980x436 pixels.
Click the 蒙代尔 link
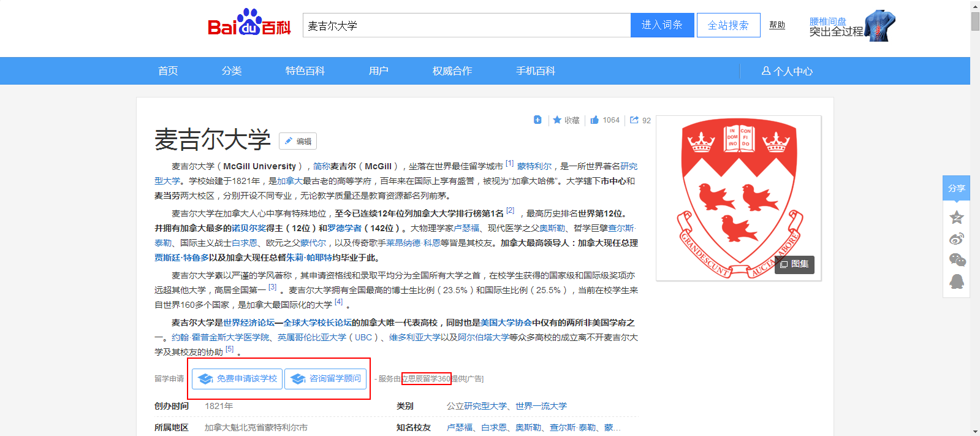313,243
